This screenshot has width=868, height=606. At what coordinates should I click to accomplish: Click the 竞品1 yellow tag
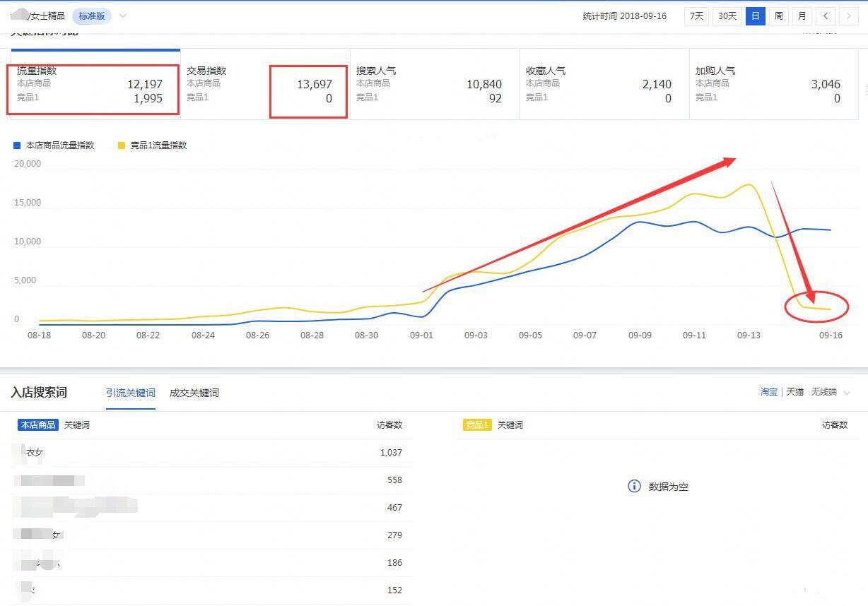click(477, 425)
